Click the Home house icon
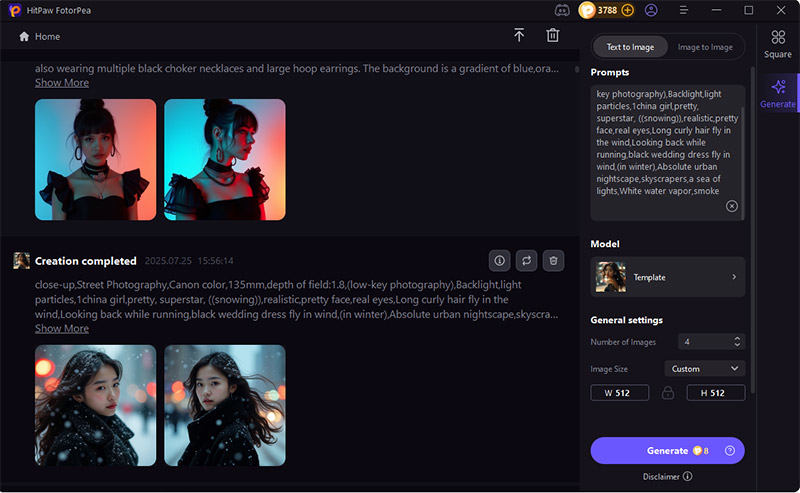This screenshot has height=493, width=800. tap(24, 36)
